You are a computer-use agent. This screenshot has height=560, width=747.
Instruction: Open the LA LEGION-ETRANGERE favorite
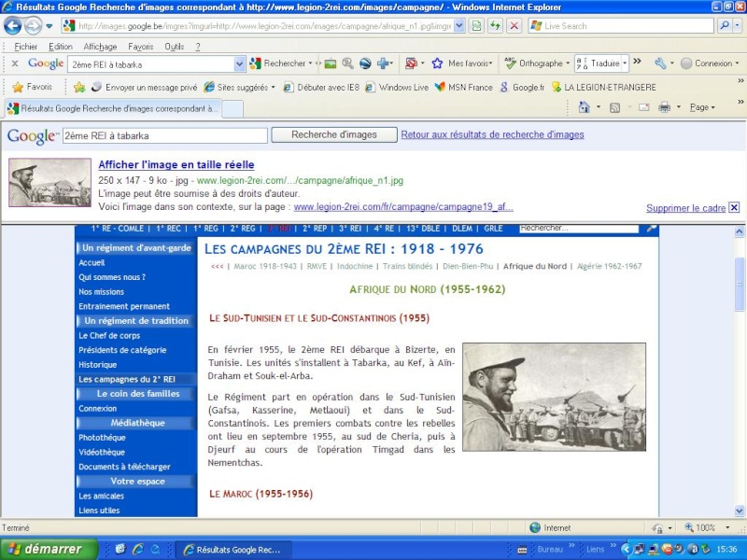pyautogui.click(x=603, y=87)
